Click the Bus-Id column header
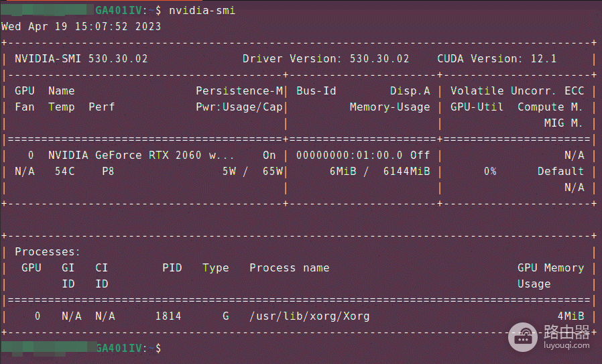Screen dimensions: 602x364 (316, 91)
